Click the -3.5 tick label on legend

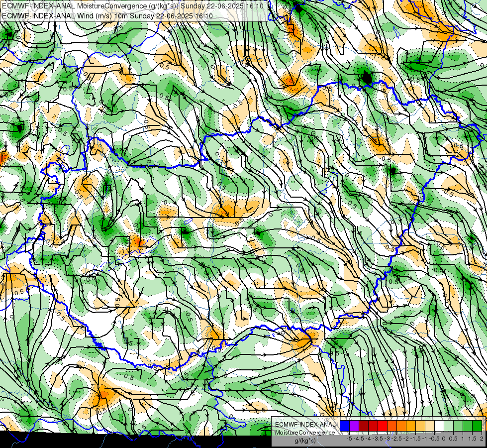pyautogui.click(x=378, y=439)
